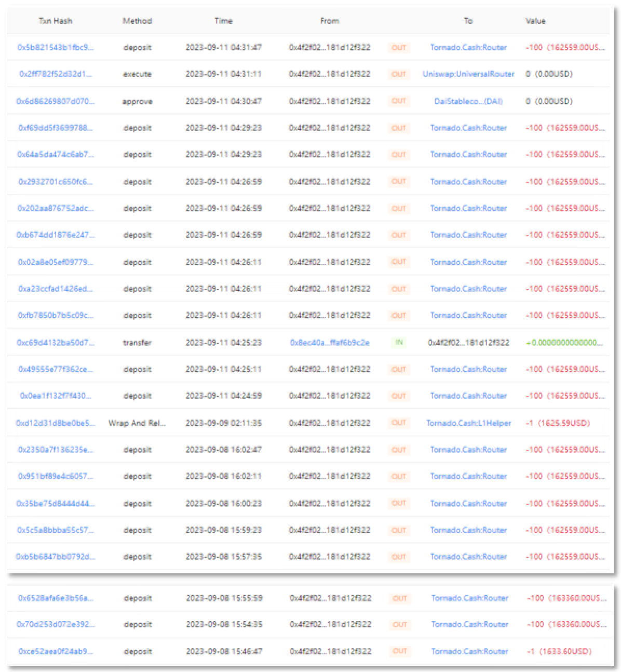Open transaction hash 0x49555e77f362ce...
Image resolution: width=621 pixels, height=672 pixels.
(x=56, y=369)
